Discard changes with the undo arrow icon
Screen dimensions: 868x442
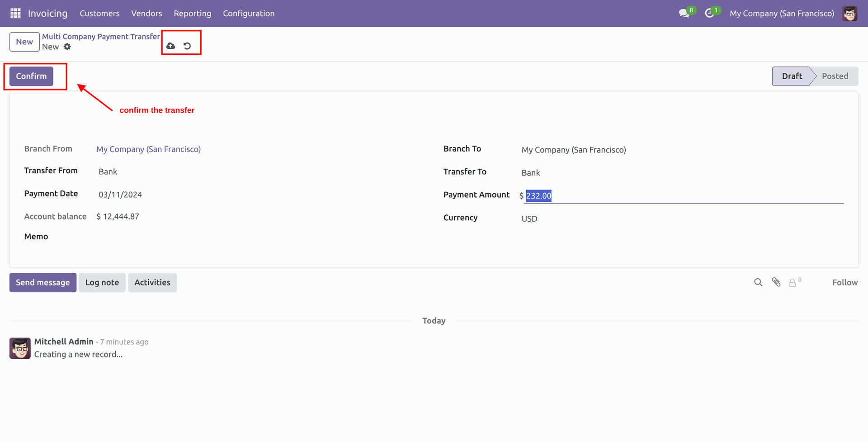[x=187, y=46]
